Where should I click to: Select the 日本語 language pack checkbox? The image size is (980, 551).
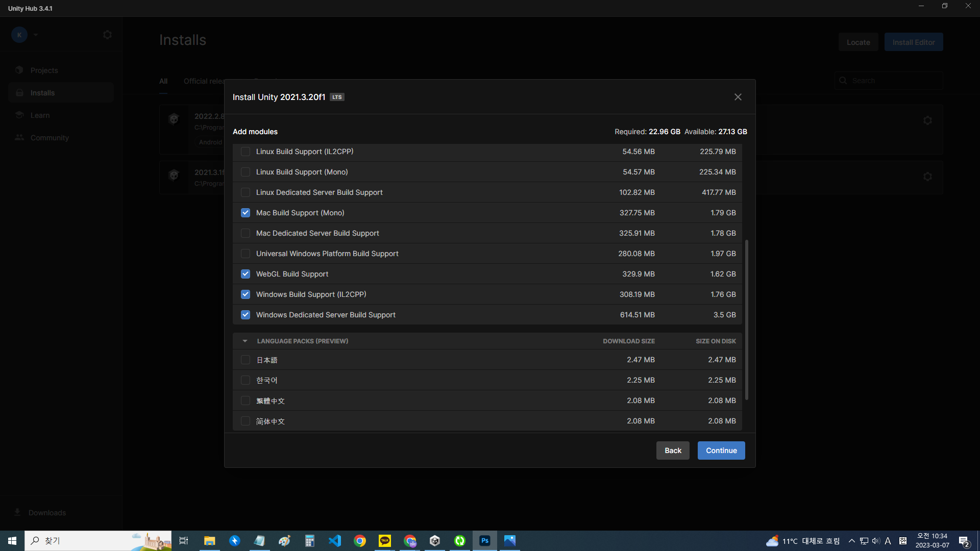pos(246,360)
